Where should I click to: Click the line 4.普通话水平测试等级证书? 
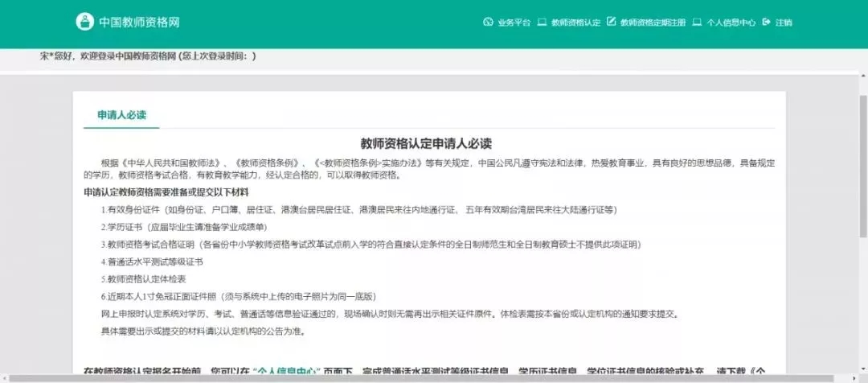[x=152, y=262]
